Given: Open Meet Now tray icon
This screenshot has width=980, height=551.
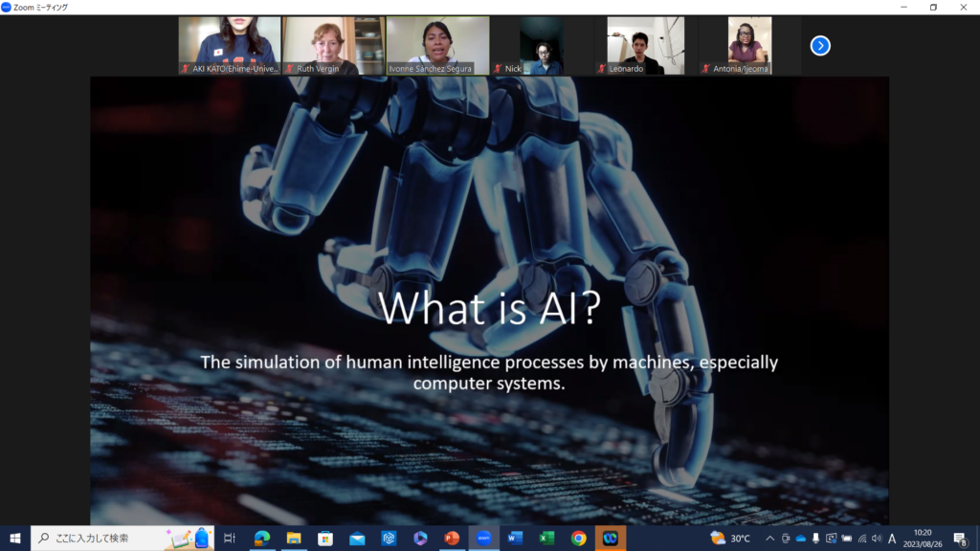Looking at the screenshot, I should point(786,538).
